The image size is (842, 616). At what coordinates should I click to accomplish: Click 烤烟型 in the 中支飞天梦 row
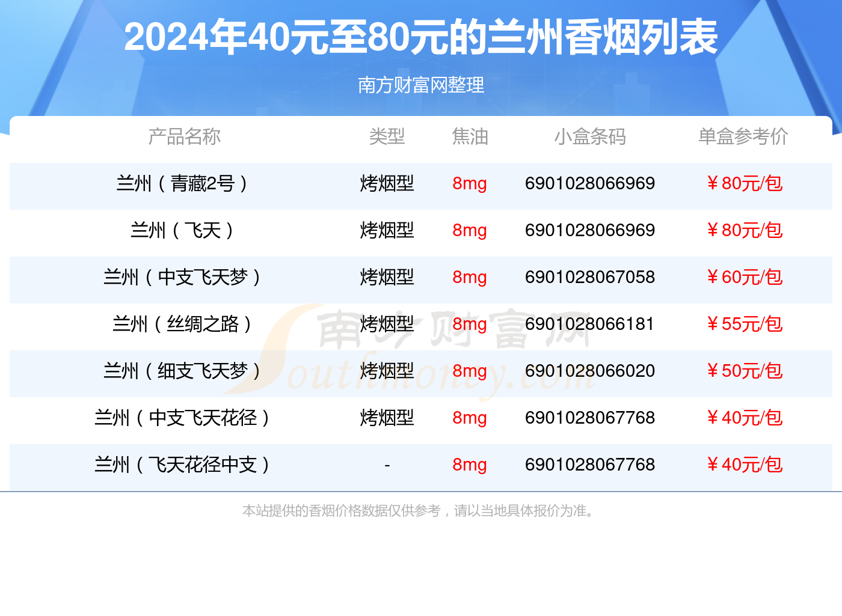387,277
